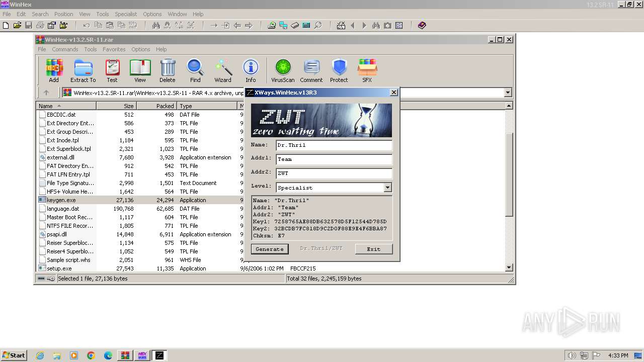Click Find Text binoculars in WinHex toolbar
The height and width of the screenshot is (362, 644).
point(156,25)
